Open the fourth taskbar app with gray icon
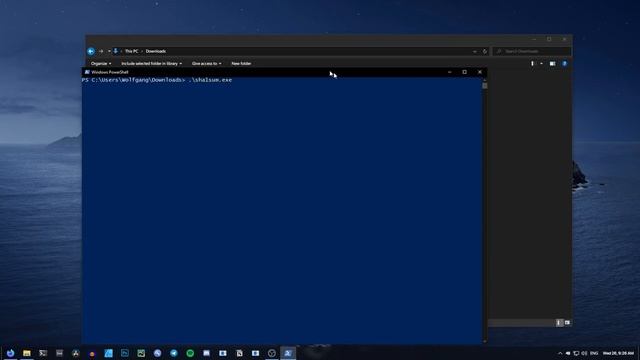This screenshot has width=640, height=360. [60, 353]
